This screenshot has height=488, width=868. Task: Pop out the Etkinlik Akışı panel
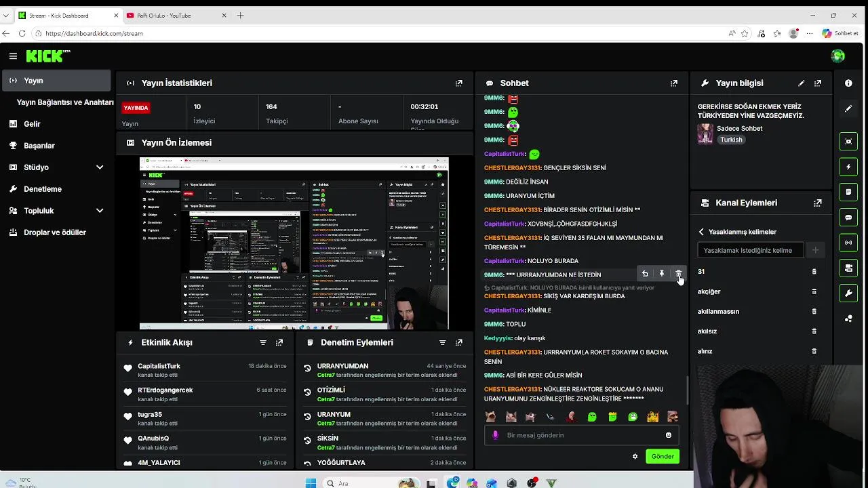279,342
